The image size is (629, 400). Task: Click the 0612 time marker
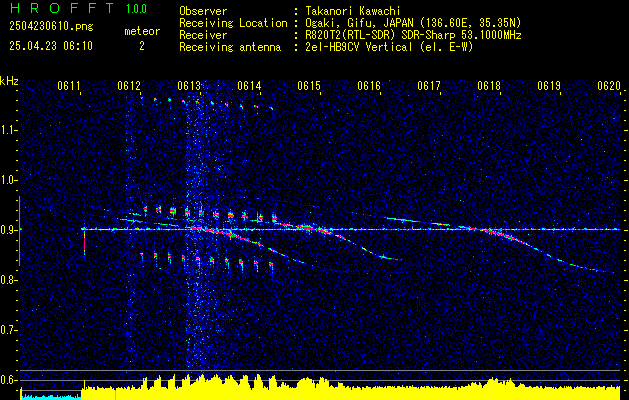coord(129,86)
